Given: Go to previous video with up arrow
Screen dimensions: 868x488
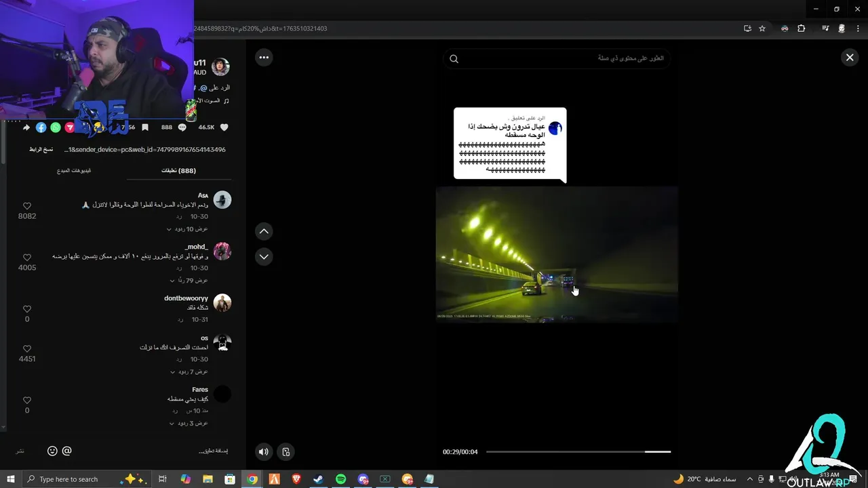Looking at the screenshot, I should [264, 231].
